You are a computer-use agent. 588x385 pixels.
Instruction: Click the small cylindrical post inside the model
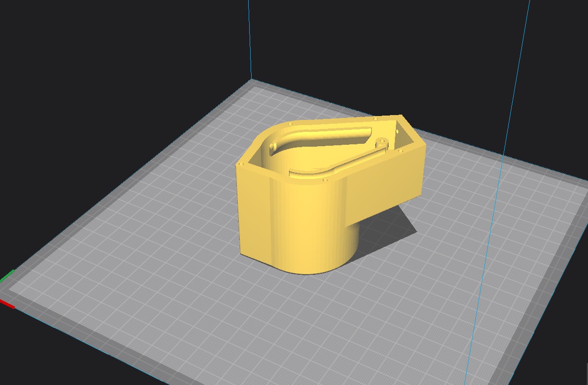[381, 142]
